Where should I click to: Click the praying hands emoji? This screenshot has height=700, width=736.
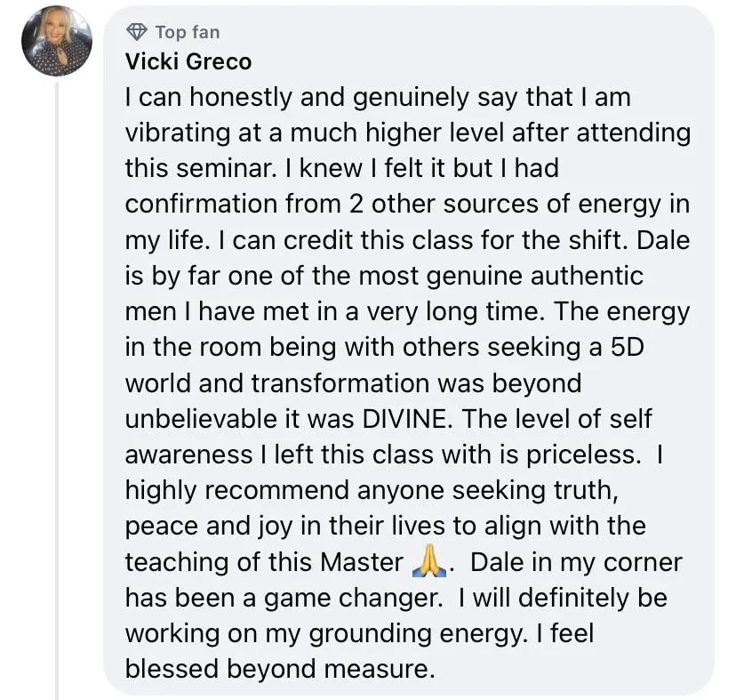[x=428, y=561]
